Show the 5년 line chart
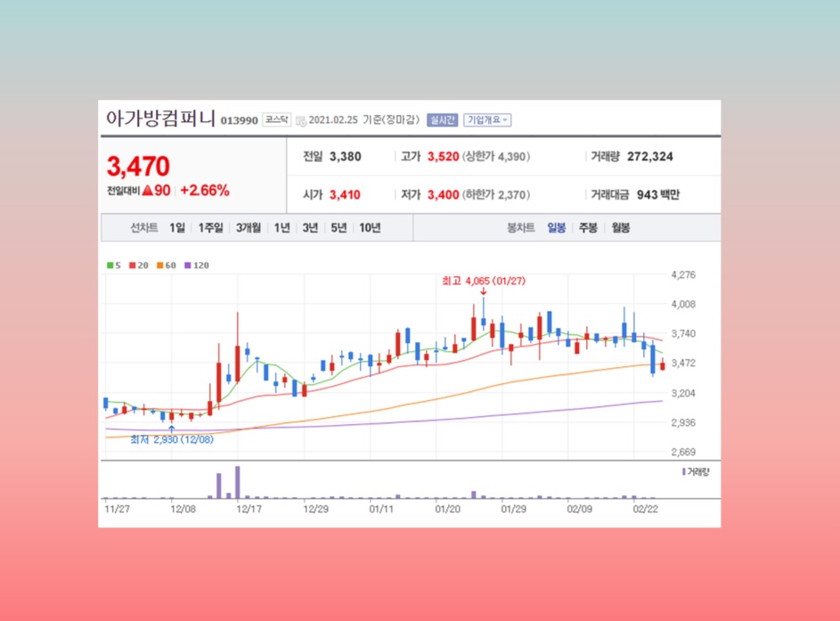The height and width of the screenshot is (621, 840). point(338,228)
